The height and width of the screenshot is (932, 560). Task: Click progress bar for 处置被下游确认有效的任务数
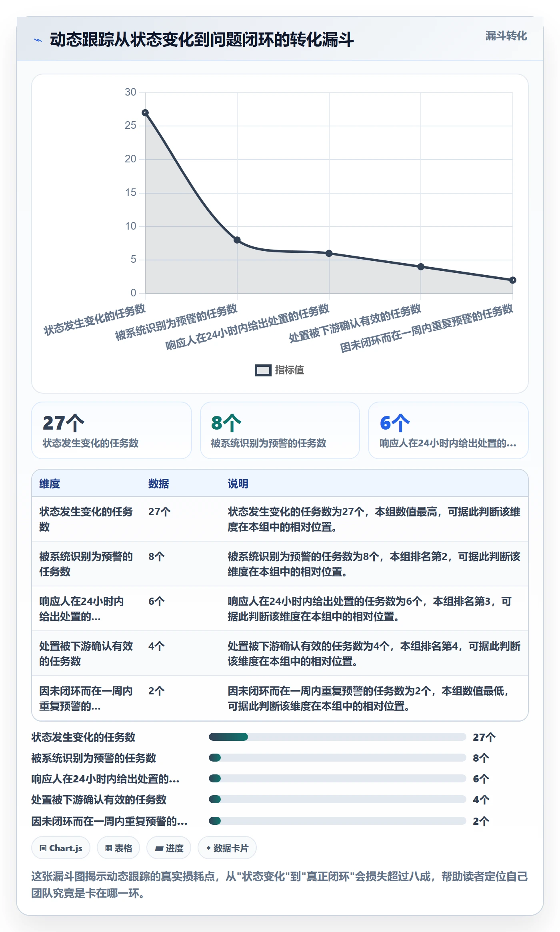[337, 799]
